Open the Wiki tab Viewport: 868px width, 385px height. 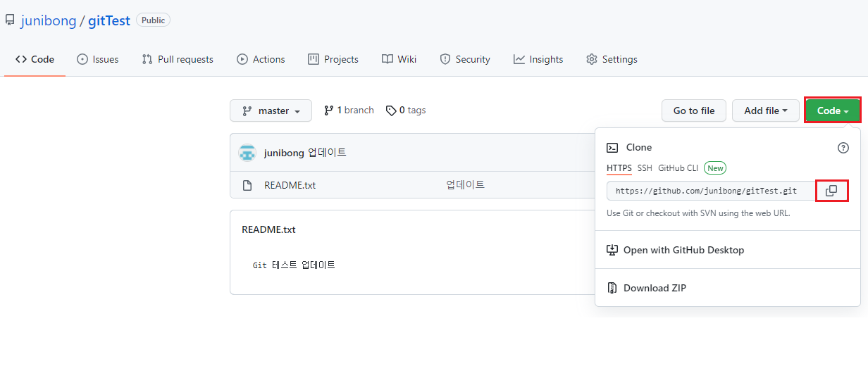click(x=399, y=59)
